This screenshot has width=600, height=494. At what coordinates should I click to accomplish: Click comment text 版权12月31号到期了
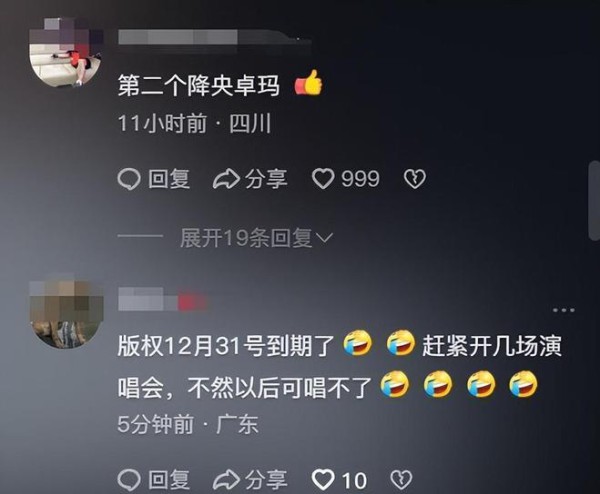pyautogui.click(x=226, y=346)
